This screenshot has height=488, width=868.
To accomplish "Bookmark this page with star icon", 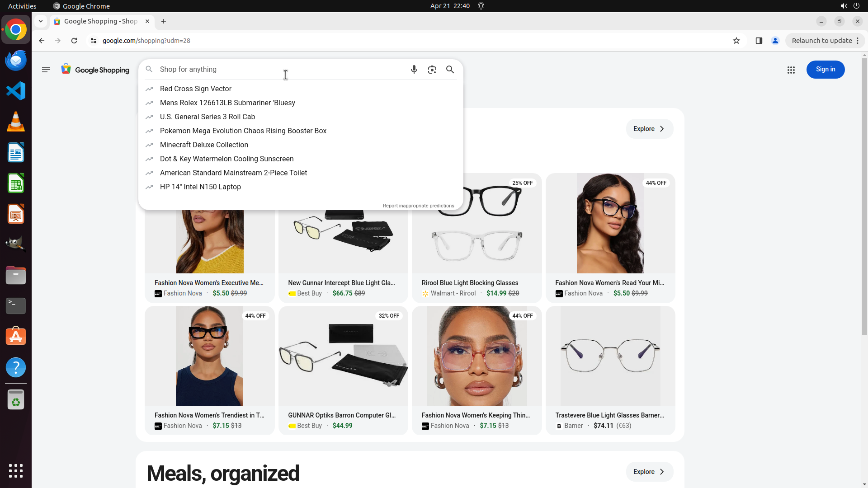I will point(736,41).
